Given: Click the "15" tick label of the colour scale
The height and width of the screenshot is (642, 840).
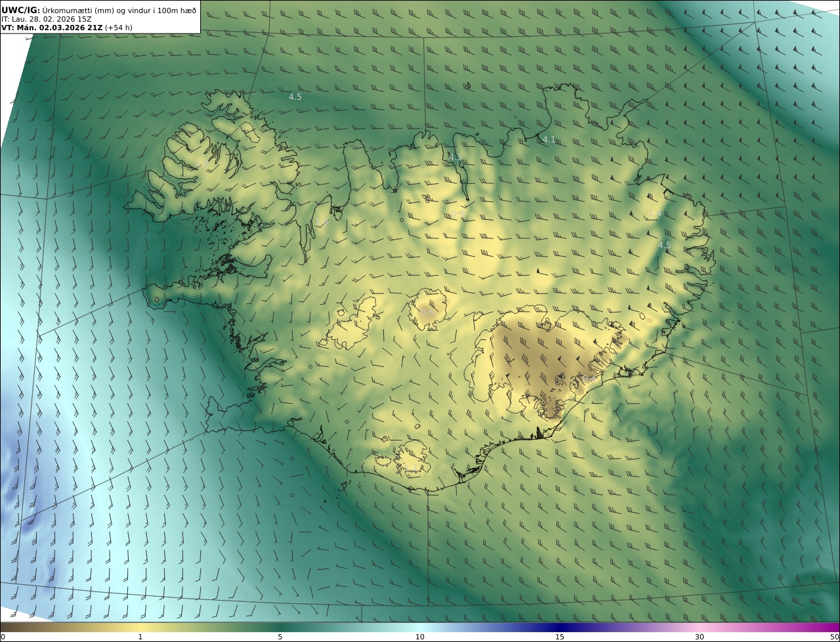Looking at the screenshot, I should tap(560, 637).
